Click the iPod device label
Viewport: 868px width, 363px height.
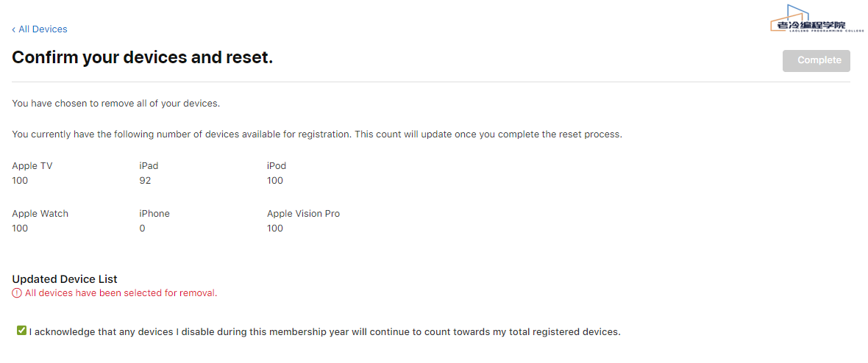[x=277, y=166]
